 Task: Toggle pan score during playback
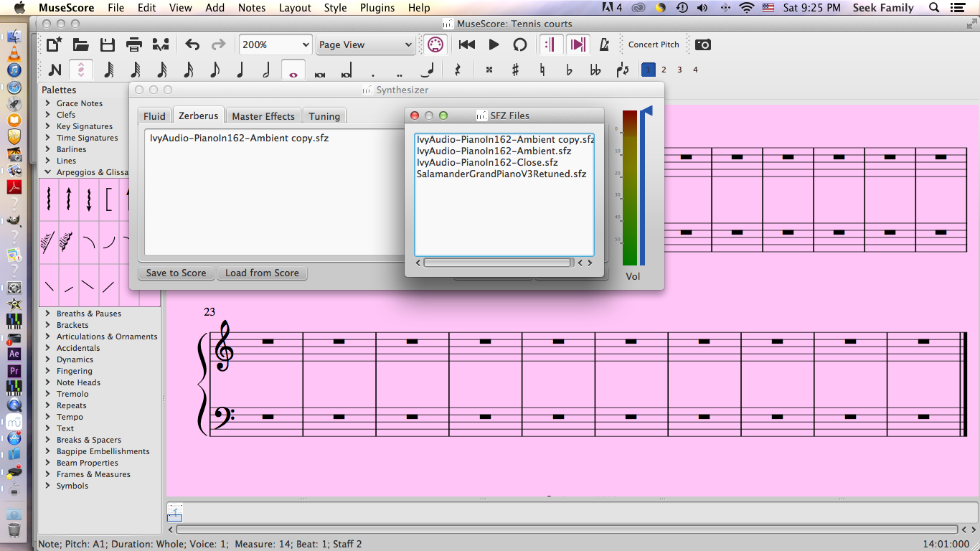pos(578,44)
